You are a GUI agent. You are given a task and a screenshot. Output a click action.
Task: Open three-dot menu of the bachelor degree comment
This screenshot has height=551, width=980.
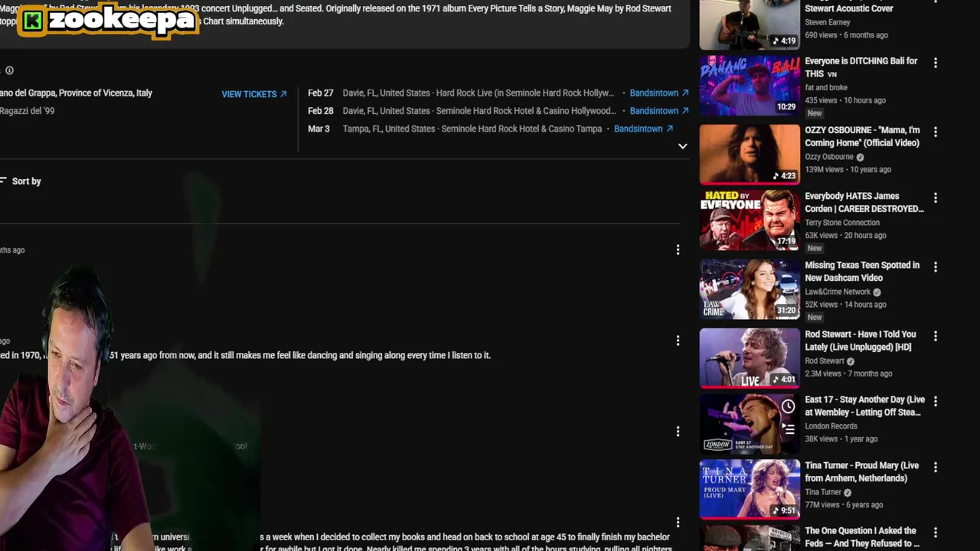click(678, 523)
